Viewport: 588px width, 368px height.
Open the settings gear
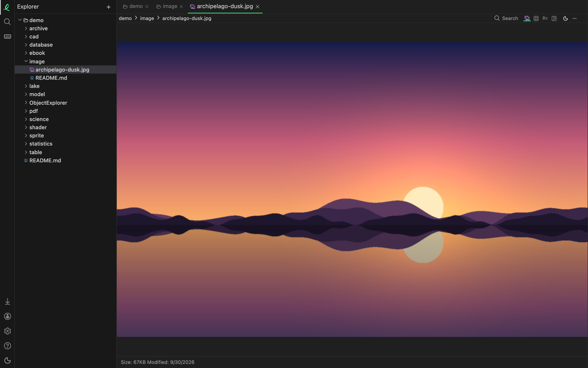(x=7, y=331)
